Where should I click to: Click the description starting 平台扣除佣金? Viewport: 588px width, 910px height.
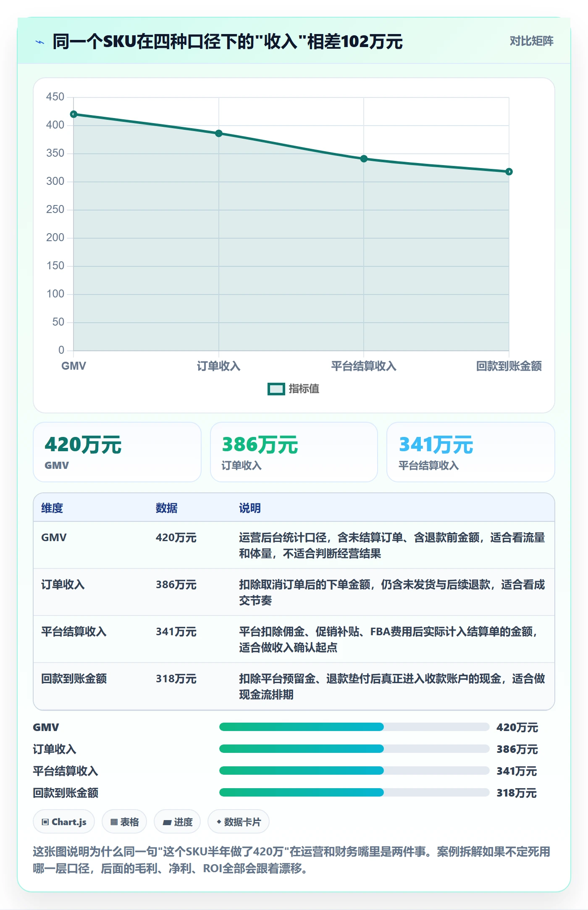(388, 639)
